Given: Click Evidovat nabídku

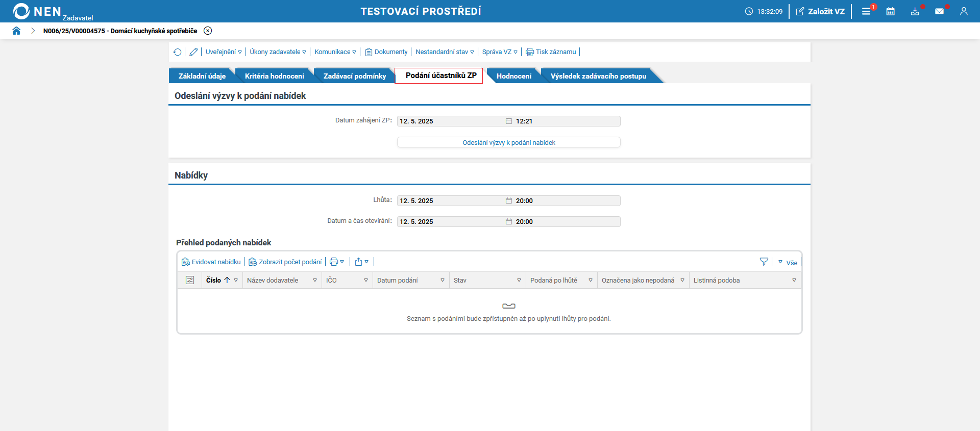Looking at the screenshot, I should (x=211, y=262).
